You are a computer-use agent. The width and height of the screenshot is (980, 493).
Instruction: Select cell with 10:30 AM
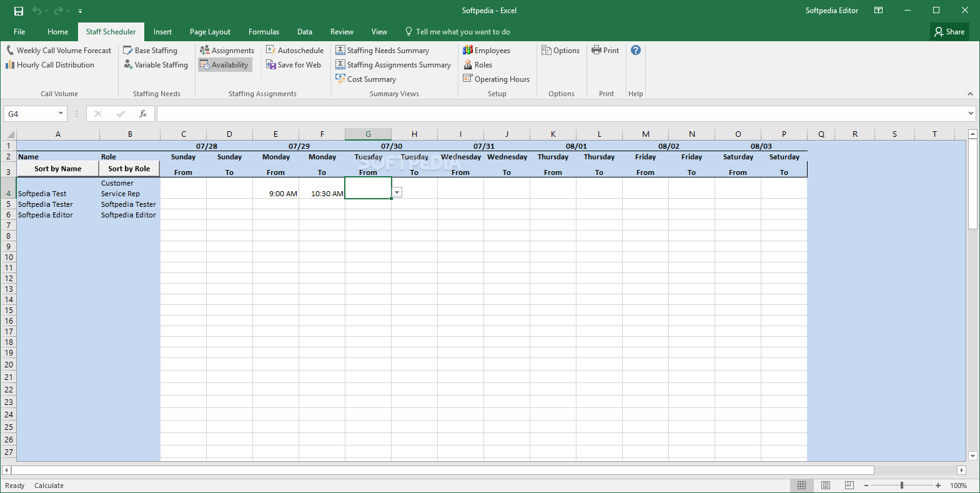(322, 188)
